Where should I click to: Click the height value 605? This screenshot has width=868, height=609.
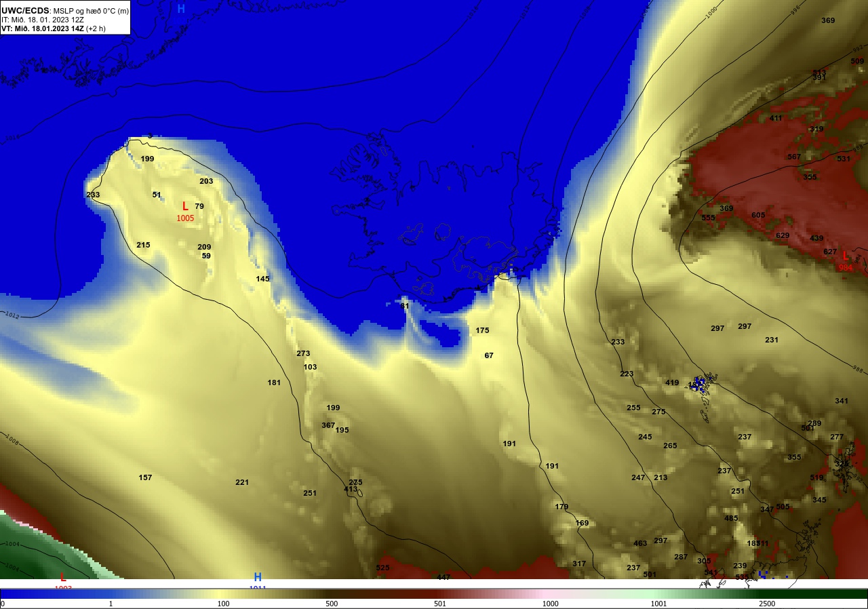(758, 215)
